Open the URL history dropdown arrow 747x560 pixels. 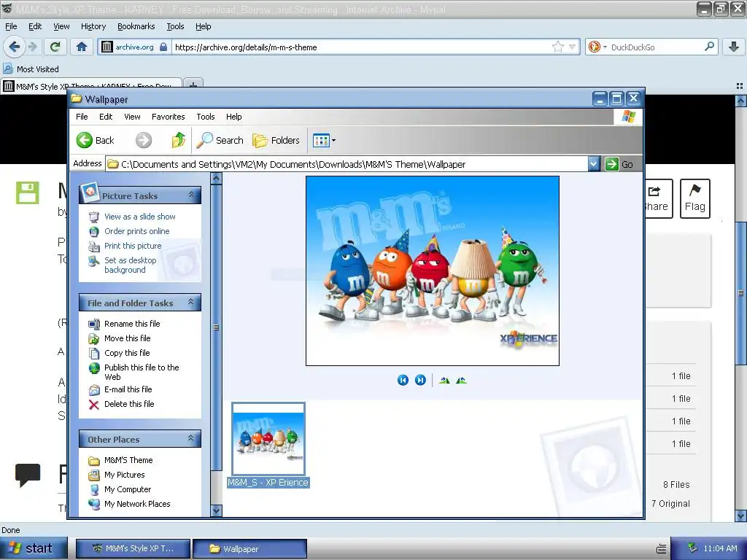[572, 47]
